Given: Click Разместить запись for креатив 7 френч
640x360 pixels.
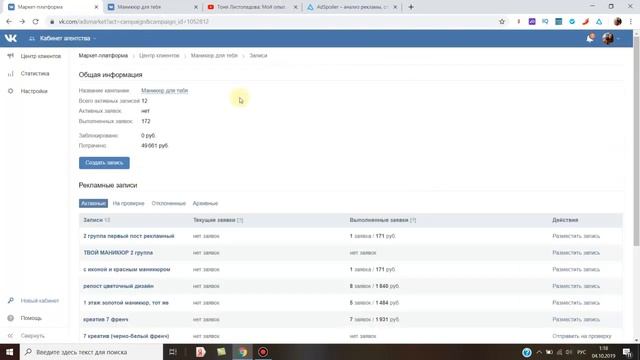Looking at the screenshot, I should [x=576, y=320].
